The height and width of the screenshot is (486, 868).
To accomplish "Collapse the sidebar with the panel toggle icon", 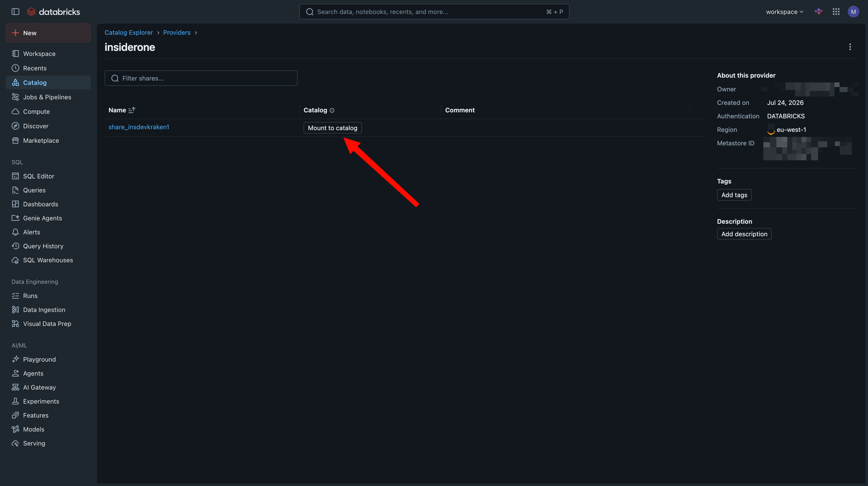I will coord(15,12).
